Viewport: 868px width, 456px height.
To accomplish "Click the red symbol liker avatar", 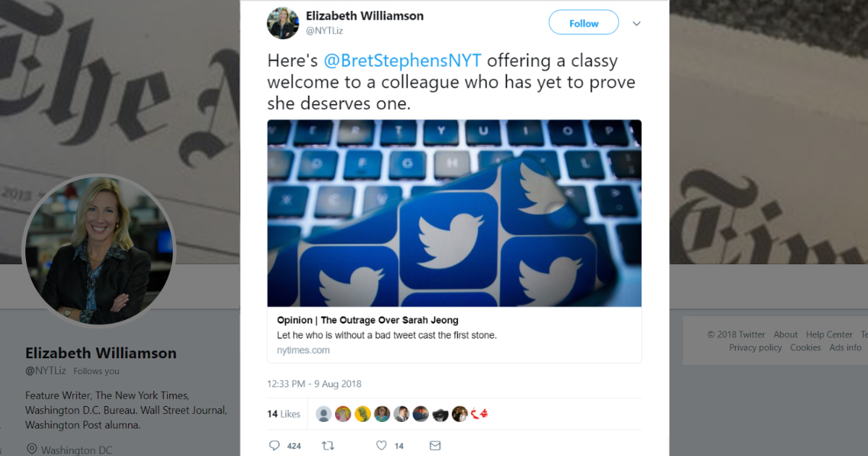I will click(x=479, y=414).
